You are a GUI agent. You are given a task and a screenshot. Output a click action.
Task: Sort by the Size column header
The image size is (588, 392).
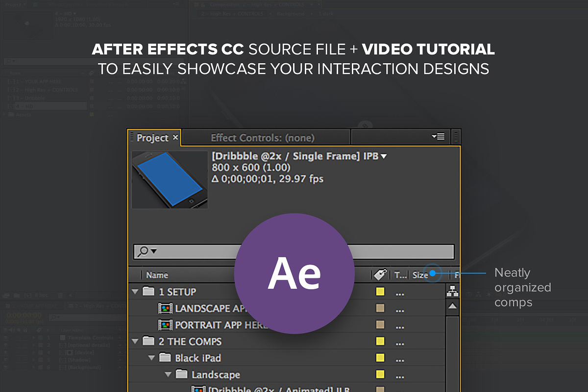tap(420, 275)
